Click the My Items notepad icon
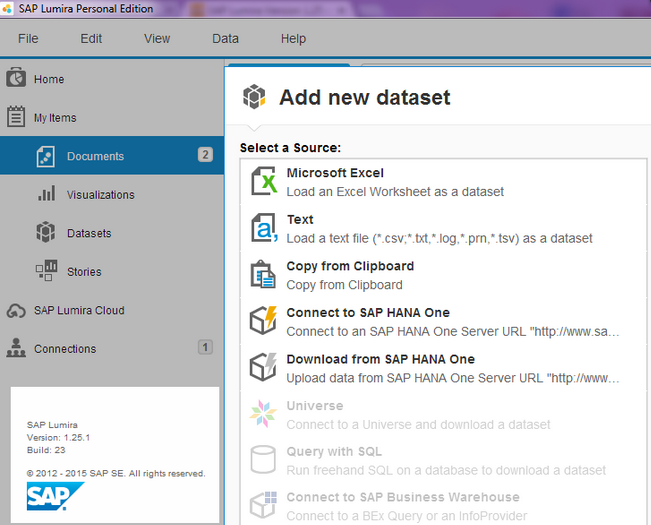The width and height of the screenshot is (651, 525). point(16,116)
